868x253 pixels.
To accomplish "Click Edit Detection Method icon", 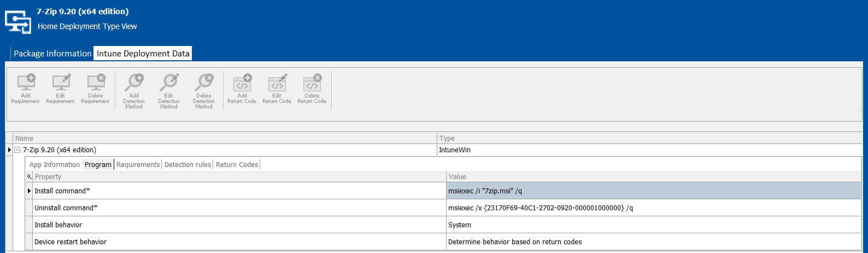I will (169, 91).
